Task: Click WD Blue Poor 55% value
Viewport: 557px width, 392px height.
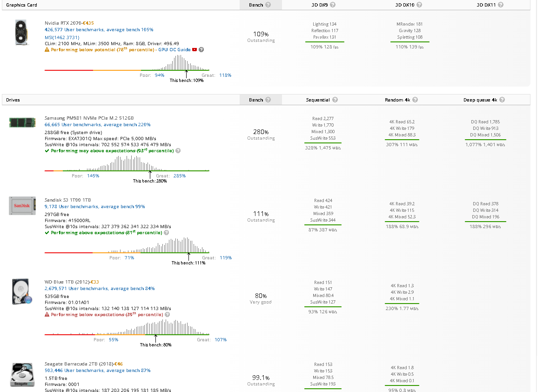Action: pos(114,340)
